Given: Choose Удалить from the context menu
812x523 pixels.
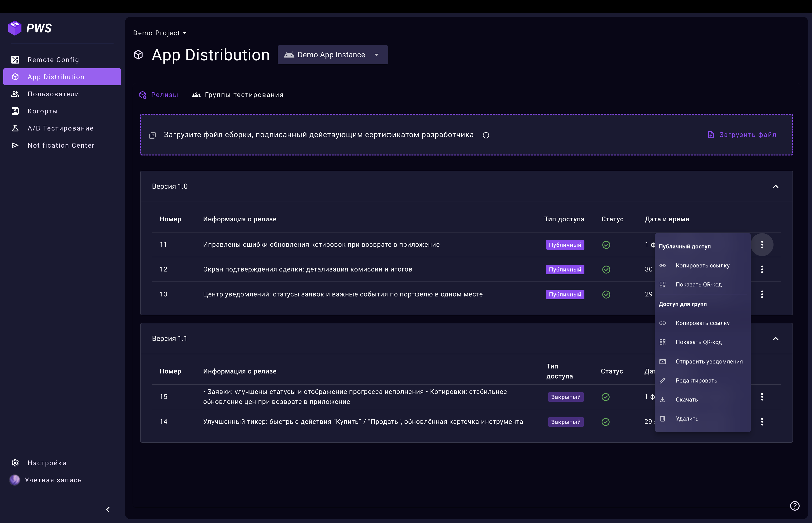Looking at the screenshot, I should [687, 418].
